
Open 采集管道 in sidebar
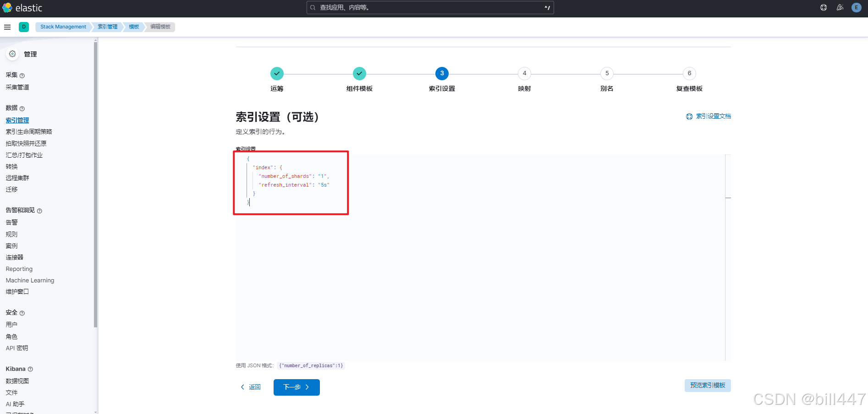click(17, 87)
